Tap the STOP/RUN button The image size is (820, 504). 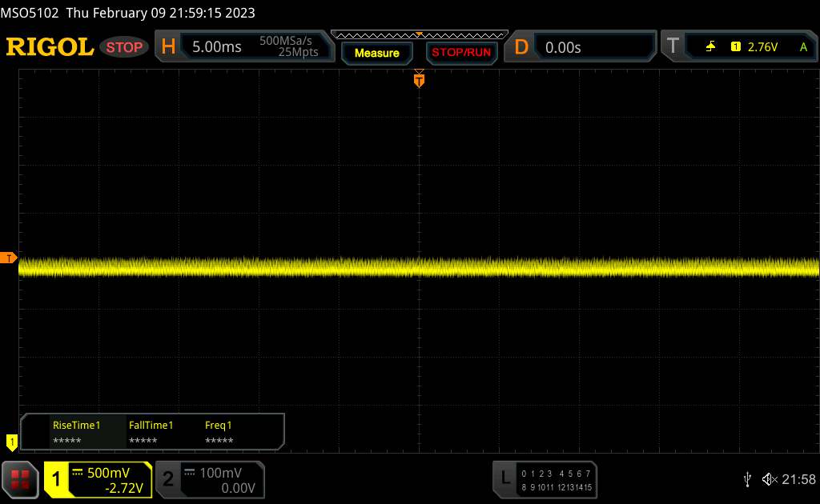461,53
